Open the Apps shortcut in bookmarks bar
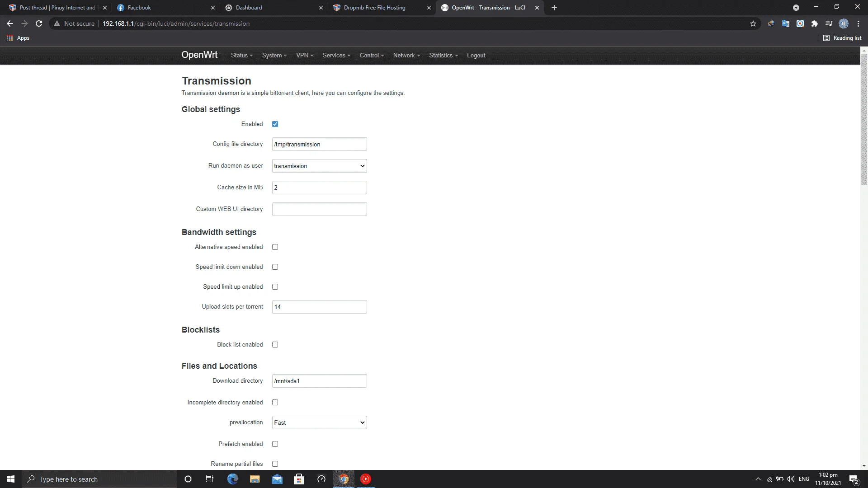The height and width of the screenshot is (488, 868). 18,38
